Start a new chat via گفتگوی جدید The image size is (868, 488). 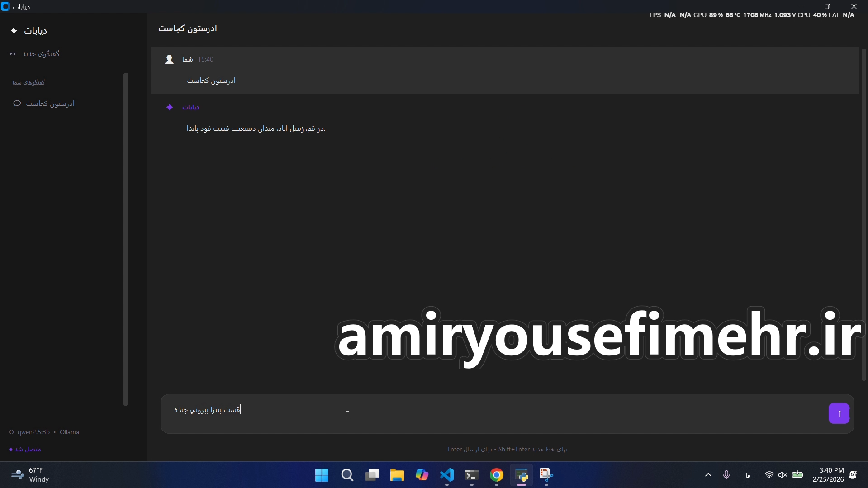coord(41,54)
